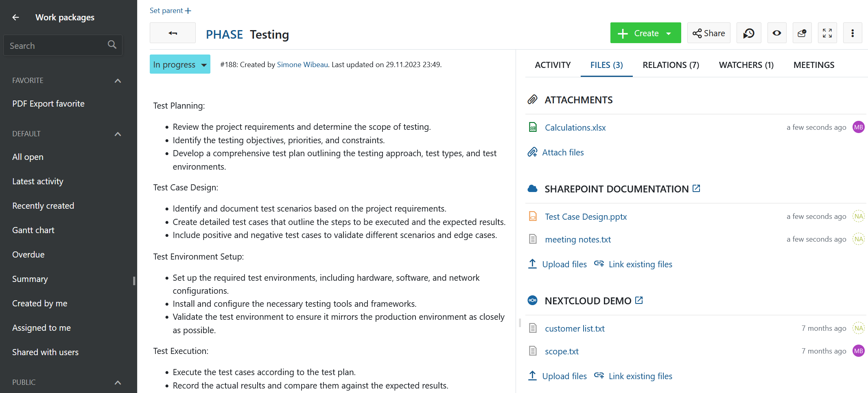Expand the Create button dropdown
The height and width of the screenshot is (393, 868).
point(669,33)
